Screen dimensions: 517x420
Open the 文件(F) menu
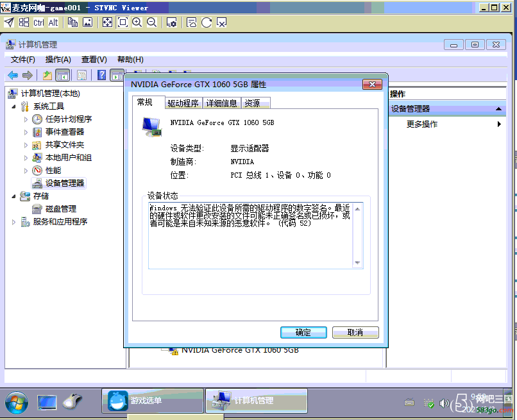coord(22,60)
